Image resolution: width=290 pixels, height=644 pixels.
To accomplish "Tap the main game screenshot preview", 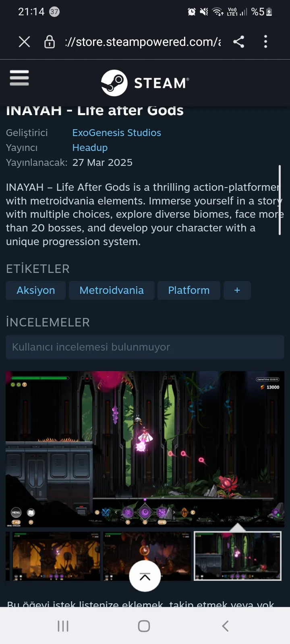I will pos(145,449).
